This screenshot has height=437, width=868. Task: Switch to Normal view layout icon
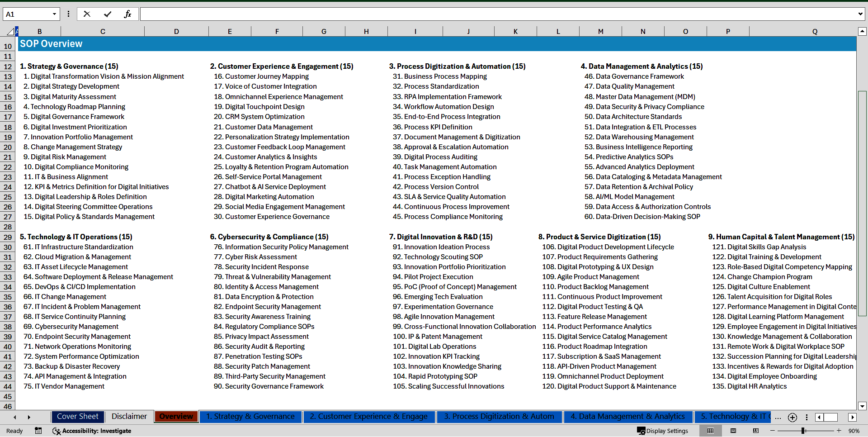pyautogui.click(x=710, y=431)
